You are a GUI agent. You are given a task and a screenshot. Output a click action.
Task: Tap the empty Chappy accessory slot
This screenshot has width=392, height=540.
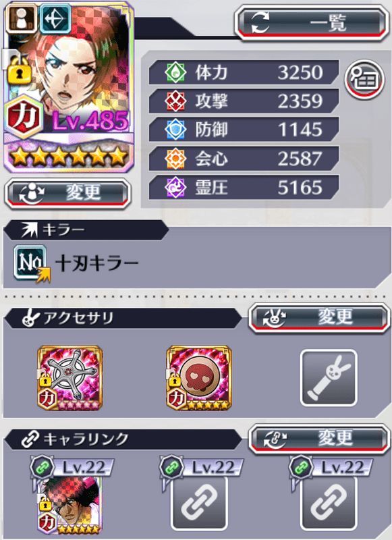click(329, 378)
